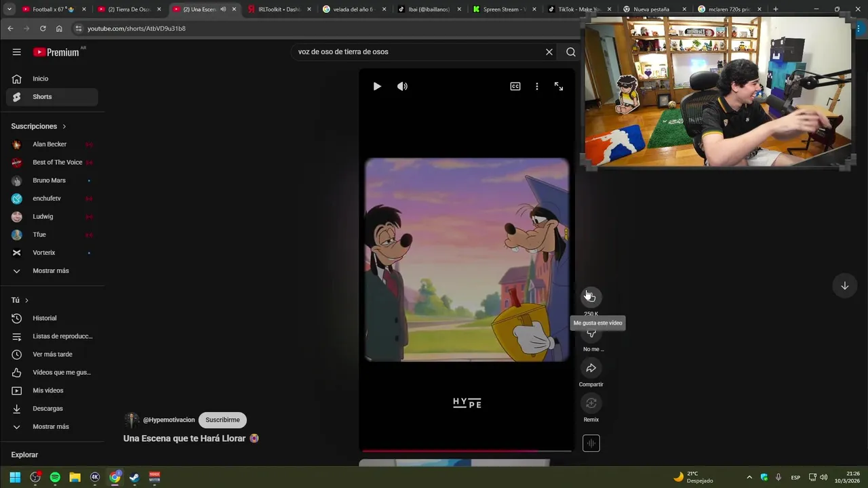This screenshot has width=868, height=488.
Task: Expand the Suscripciones section
Action: [39, 126]
